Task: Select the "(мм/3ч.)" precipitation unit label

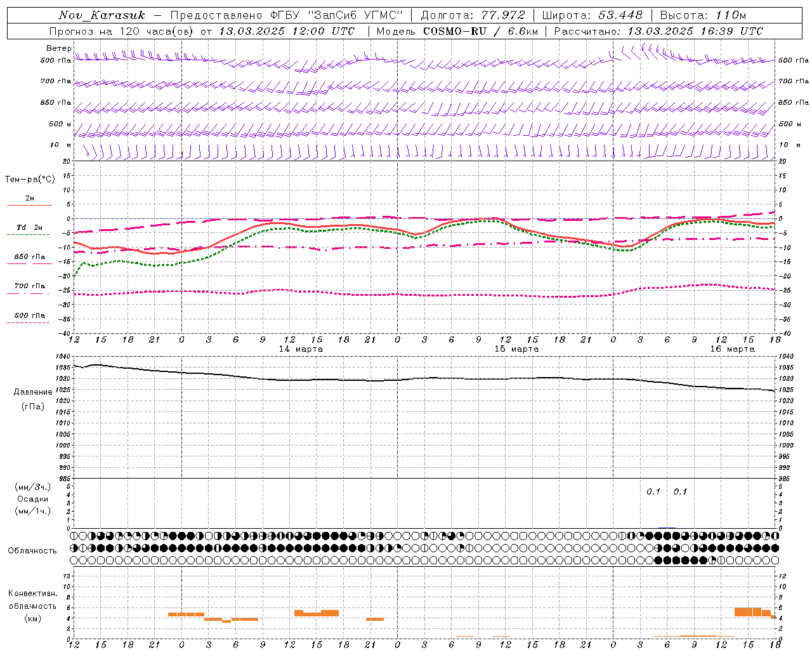Action: [x=33, y=487]
